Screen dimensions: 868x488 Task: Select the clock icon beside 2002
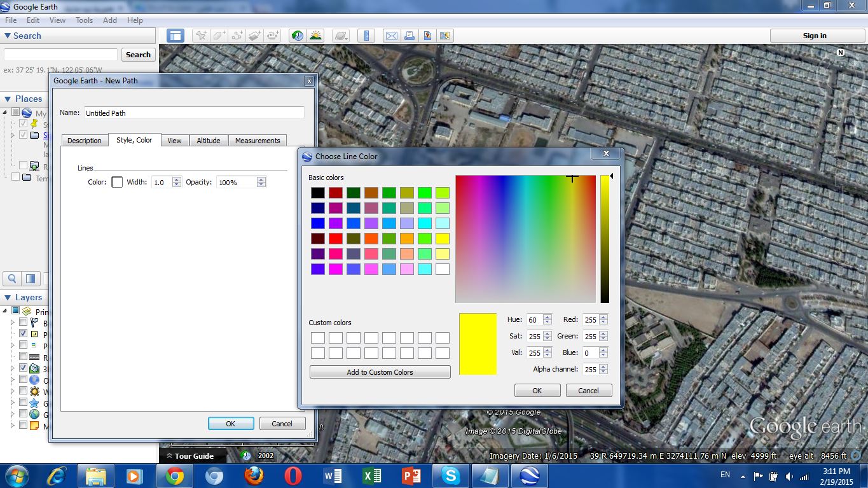click(246, 456)
